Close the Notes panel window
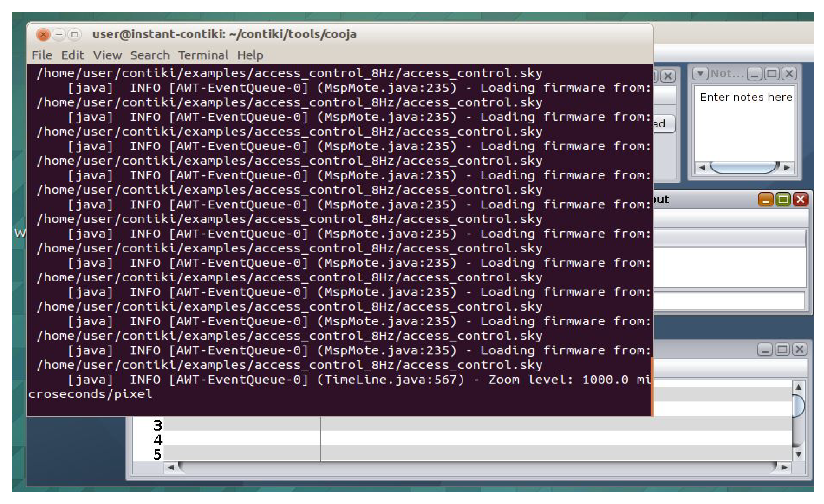The height and width of the screenshot is (504, 824). point(789,73)
